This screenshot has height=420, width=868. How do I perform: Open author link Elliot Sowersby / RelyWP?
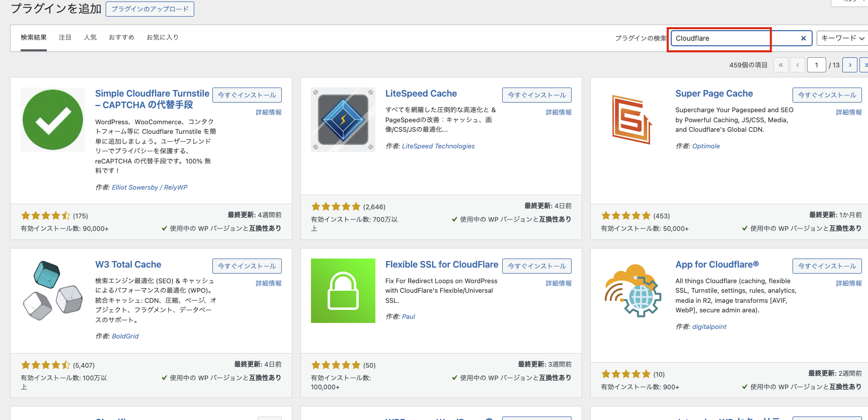[149, 188]
